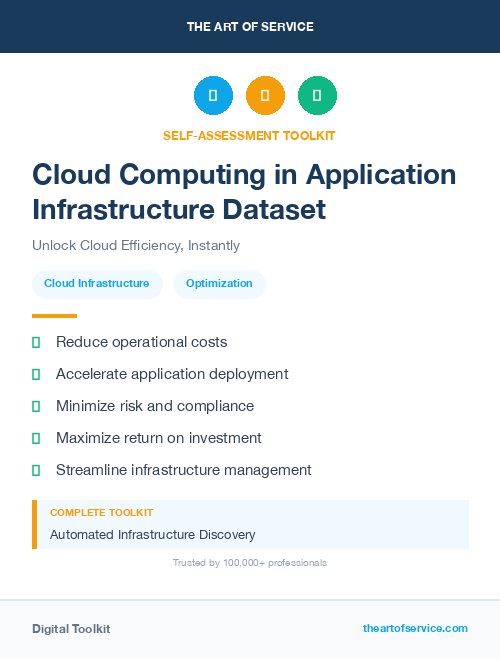This screenshot has height=659, width=500.
Task: Click Trusted by 100,000+ professionals text
Action: coord(250,563)
